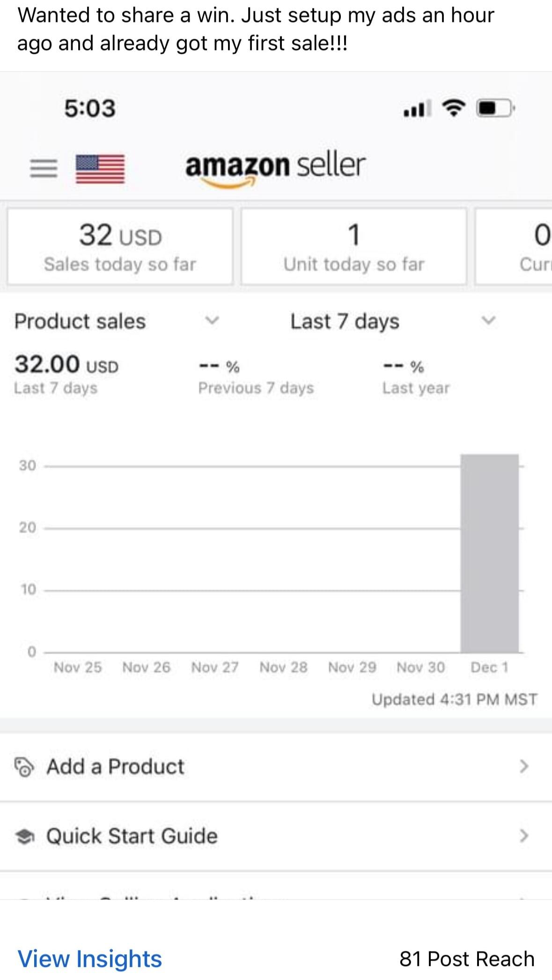
Task: Expand the Product sales dropdown
Action: point(212,321)
